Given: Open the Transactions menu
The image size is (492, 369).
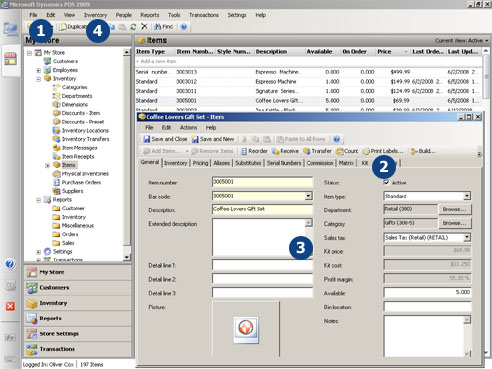Looking at the screenshot, I should pos(204,15).
